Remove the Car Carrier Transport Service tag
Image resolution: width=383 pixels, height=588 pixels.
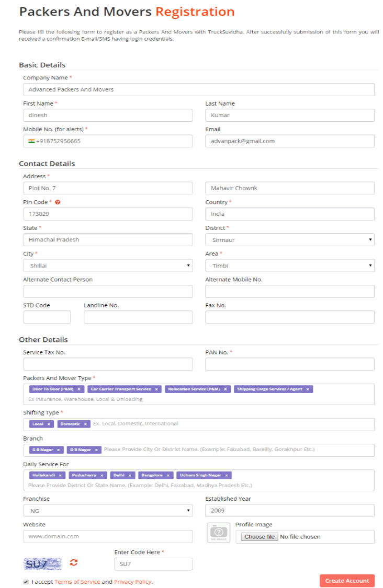point(156,389)
